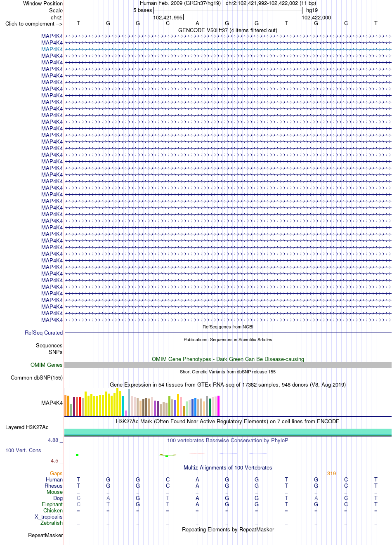Click the H3K27Ac Mark track title
The height and width of the screenshot is (545, 392).
228,421
